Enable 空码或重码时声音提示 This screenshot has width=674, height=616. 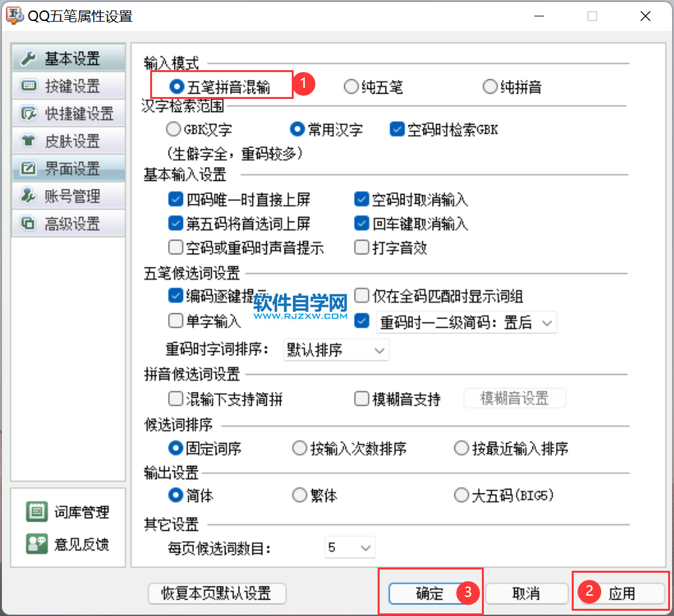(x=175, y=248)
